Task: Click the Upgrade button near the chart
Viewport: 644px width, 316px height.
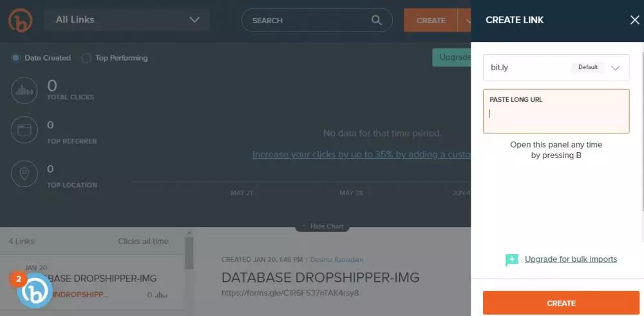Action: point(451,57)
